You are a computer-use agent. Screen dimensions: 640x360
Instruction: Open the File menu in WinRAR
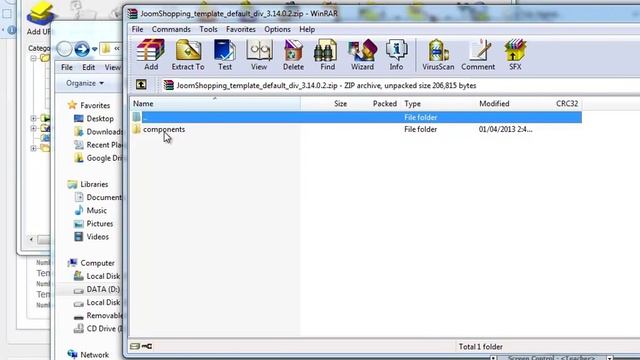[137, 29]
